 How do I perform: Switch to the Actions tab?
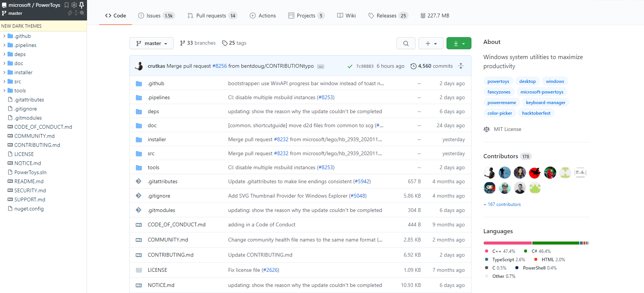[263, 16]
